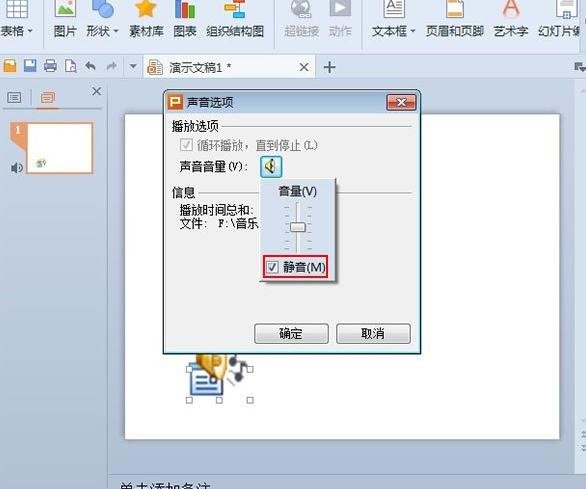586x489 pixels.
Task: Open the file folder icon in quick toolbar
Action: (10, 66)
